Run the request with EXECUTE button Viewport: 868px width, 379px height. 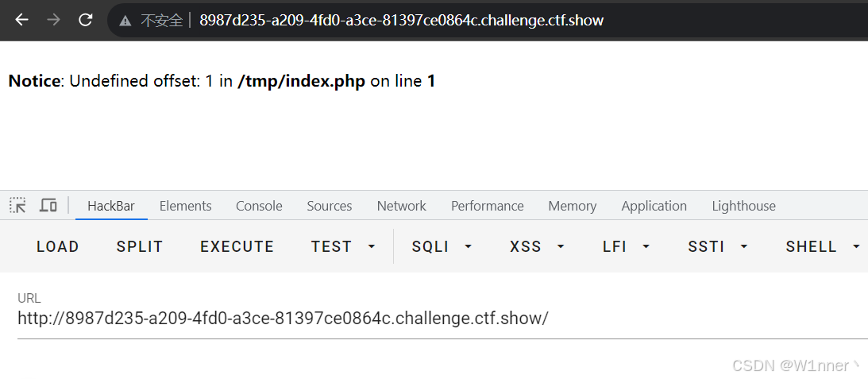coord(237,246)
